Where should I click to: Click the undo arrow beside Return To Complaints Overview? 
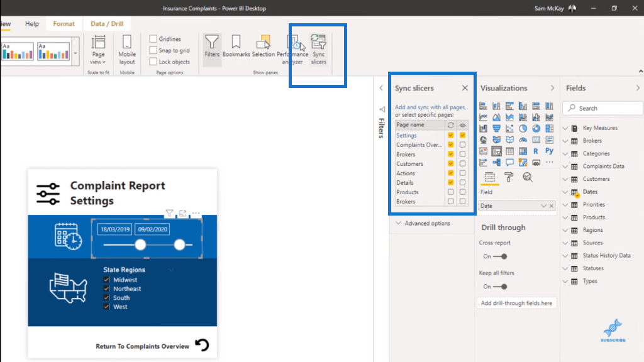pos(202,345)
